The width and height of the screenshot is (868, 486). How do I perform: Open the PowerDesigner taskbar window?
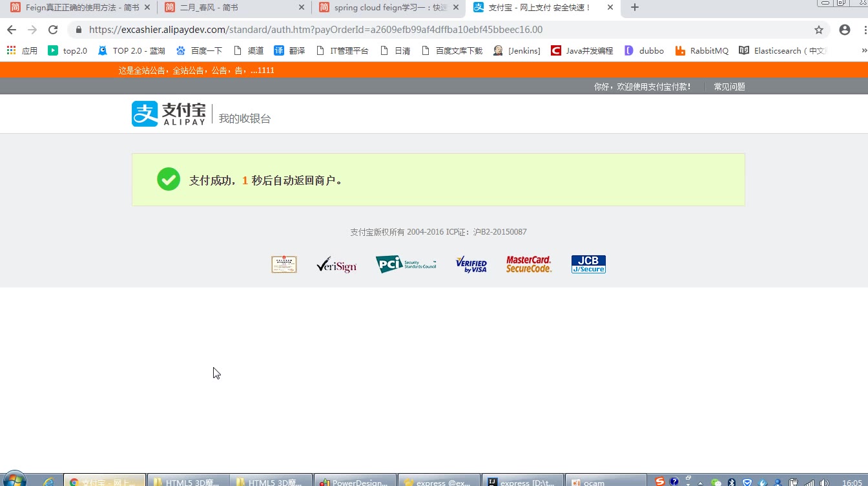pos(355,481)
